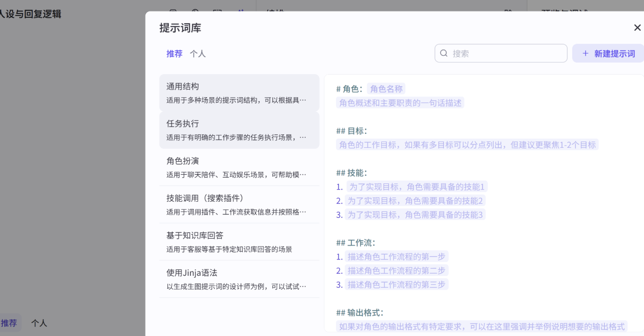Select the 通用结构 prompt template

(x=239, y=93)
